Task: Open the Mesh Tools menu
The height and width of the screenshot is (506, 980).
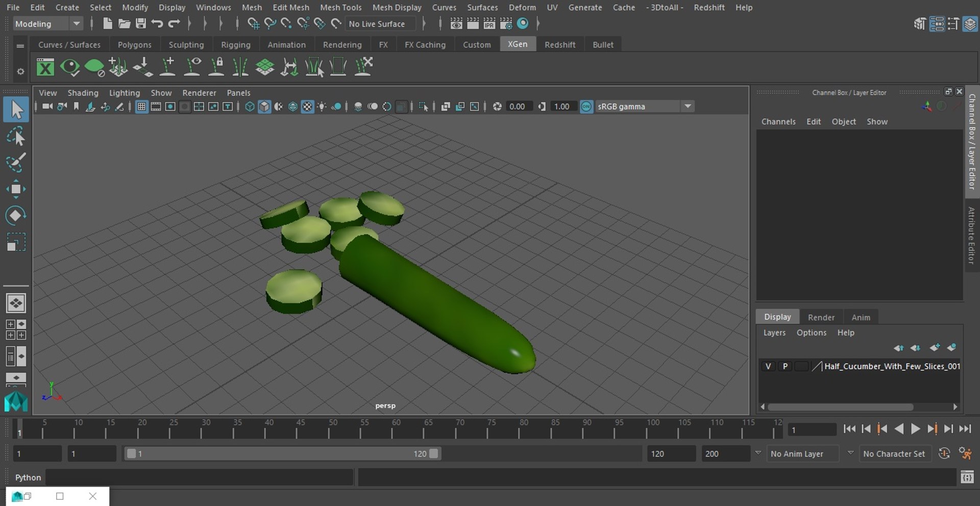Action: [340, 7]
